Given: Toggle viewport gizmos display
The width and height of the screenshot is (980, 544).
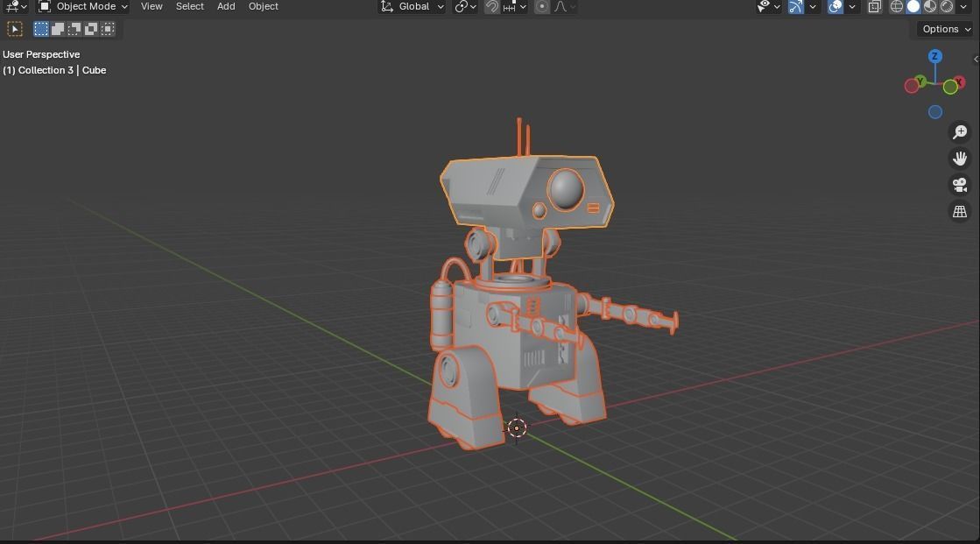Looking at the screenshot, I should [x=795, y=7].
